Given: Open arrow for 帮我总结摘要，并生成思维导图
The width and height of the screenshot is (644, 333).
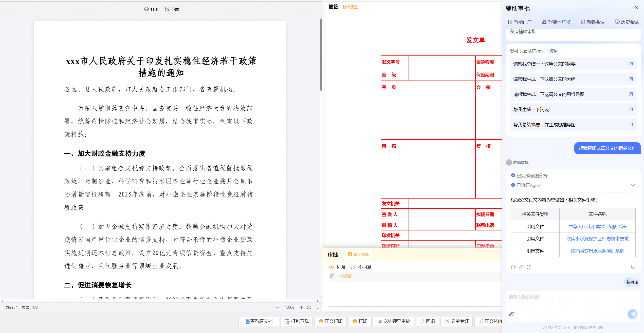Looking at the screenshot, I should click(631, 125).
